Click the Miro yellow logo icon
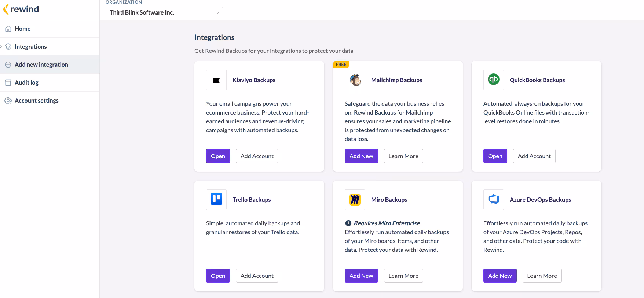The height and width of the screenshot is (298, 644). 355,200
